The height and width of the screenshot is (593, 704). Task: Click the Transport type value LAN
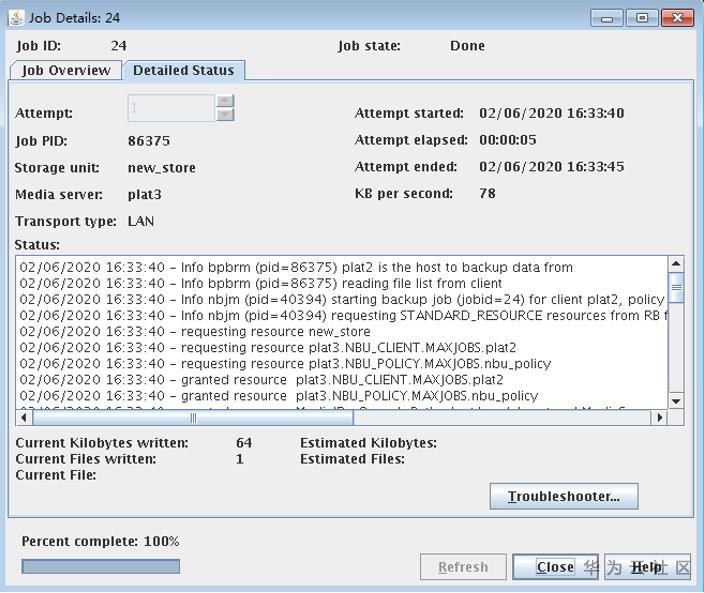click(x=141, y=221)
